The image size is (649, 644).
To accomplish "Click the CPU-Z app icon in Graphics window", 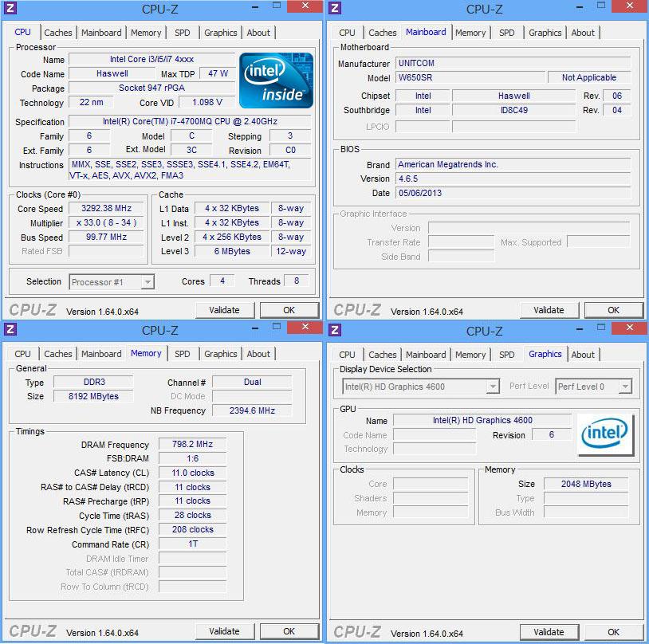I will tap(334, 330).
